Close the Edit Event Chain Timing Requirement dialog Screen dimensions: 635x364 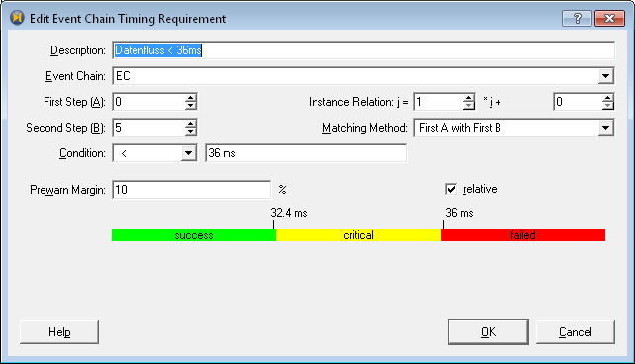(609, 18)
